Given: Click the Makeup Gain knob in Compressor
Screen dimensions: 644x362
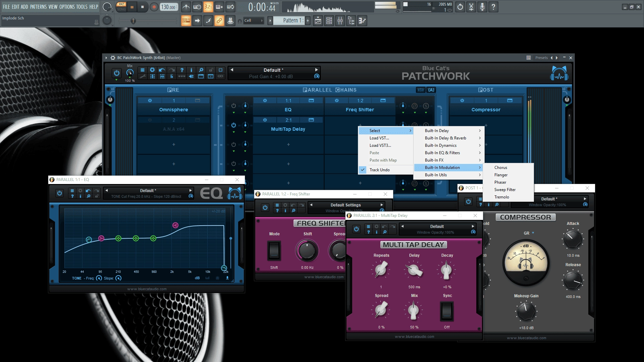Looking at the screenshot, I should click(526, 311).
